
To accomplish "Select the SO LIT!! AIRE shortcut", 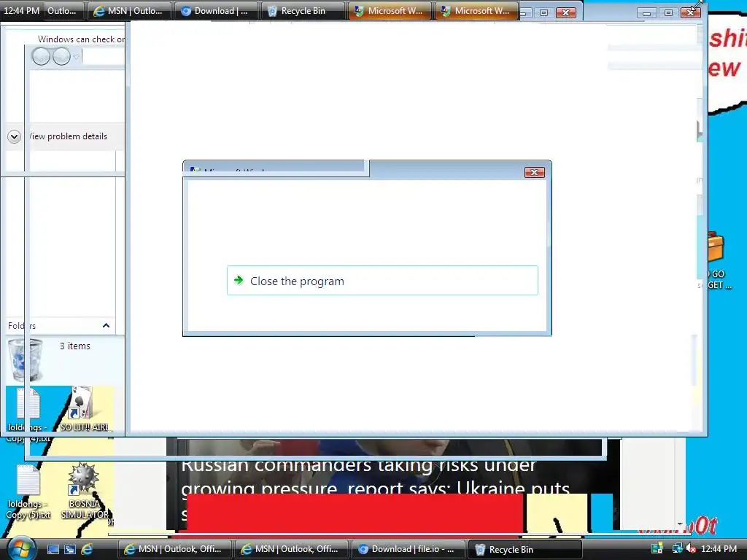I will click(x=85, y=408).
